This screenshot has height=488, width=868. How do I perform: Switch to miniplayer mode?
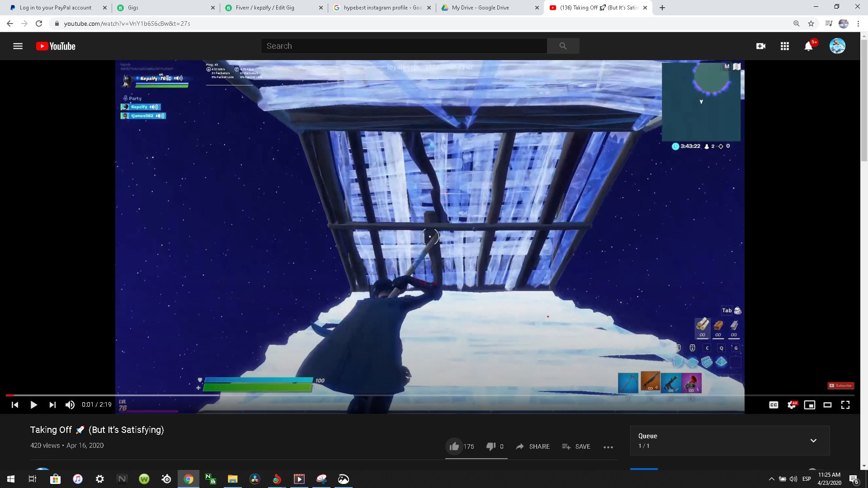pos(810,405)
